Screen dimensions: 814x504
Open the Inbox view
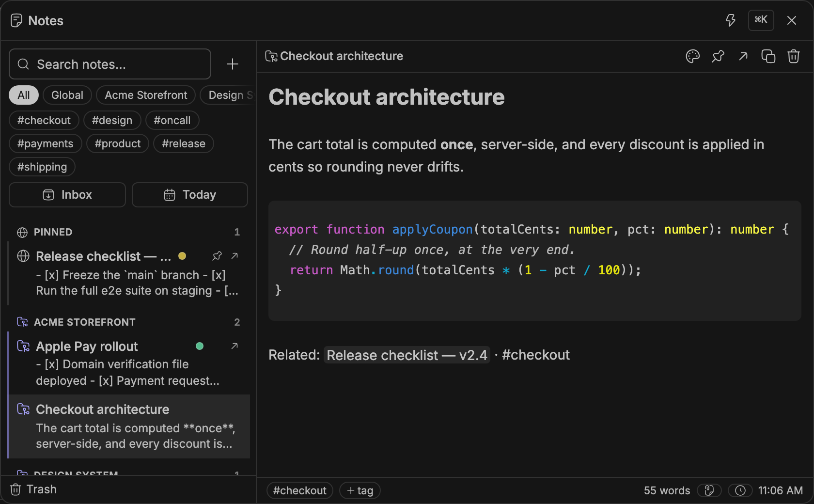pyautogui.click(x=67, y=195)
